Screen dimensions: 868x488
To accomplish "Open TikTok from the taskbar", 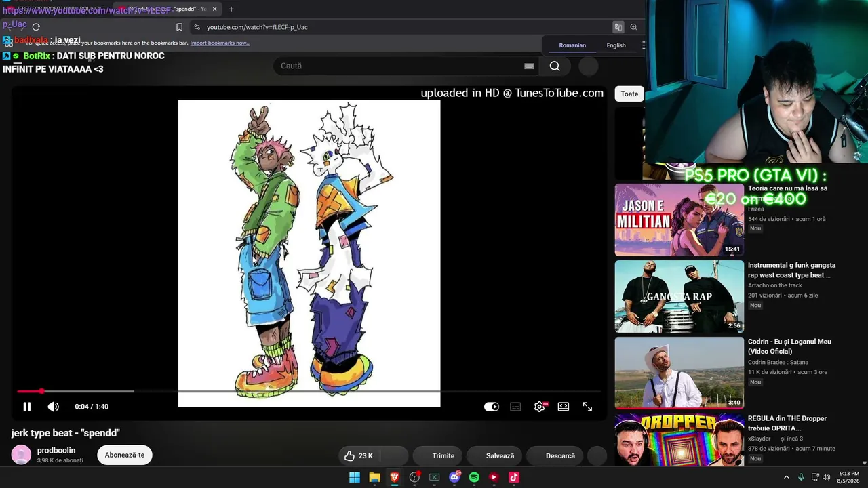I will pyautogui.click(x=514, y=477).
